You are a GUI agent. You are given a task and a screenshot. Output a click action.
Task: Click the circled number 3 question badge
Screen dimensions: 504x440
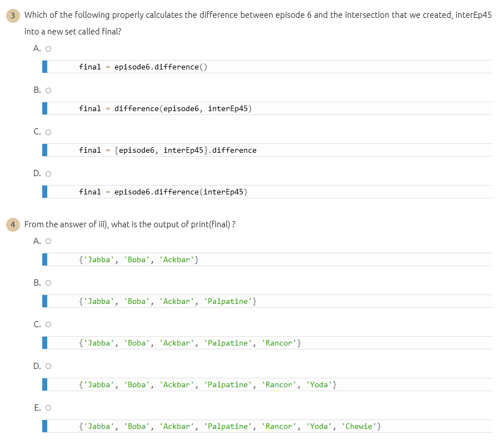tap(12, 16)
